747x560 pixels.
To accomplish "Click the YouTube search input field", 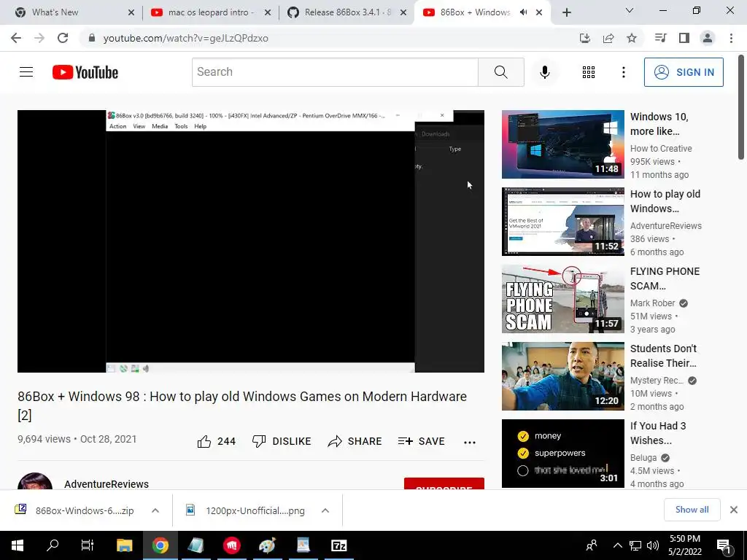I will click(x=335, y=72).
